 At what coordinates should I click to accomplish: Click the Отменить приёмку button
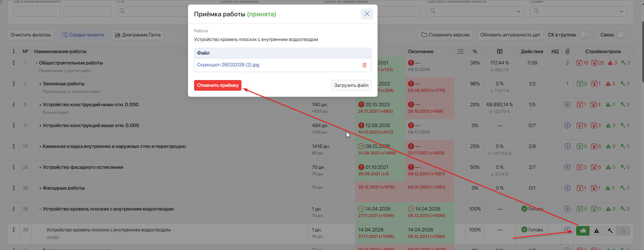tap(218, 85)
